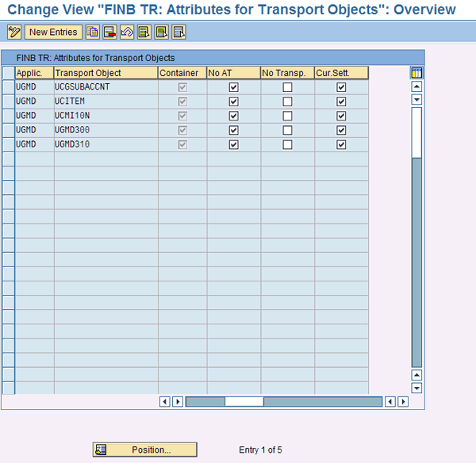Click the Position... button

pos(145,450)
